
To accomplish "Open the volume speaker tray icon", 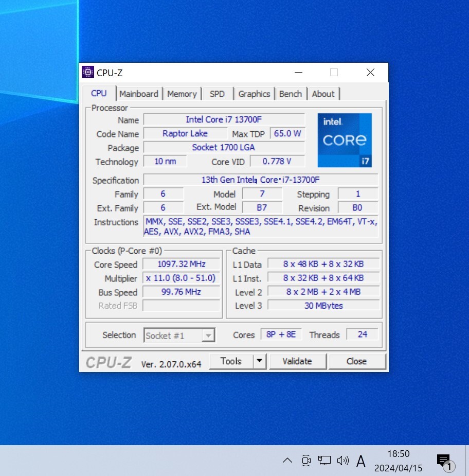I will tap(343, 461).
